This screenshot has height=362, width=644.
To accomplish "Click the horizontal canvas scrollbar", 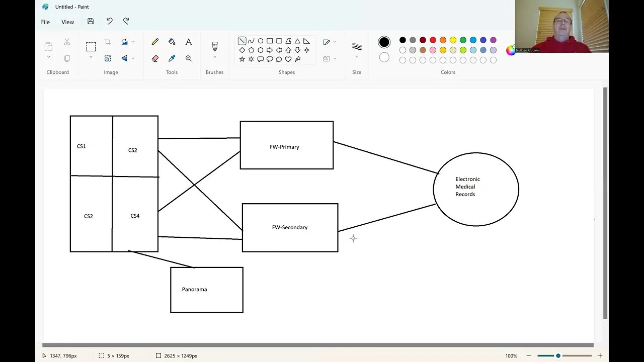I will (317, 345).
